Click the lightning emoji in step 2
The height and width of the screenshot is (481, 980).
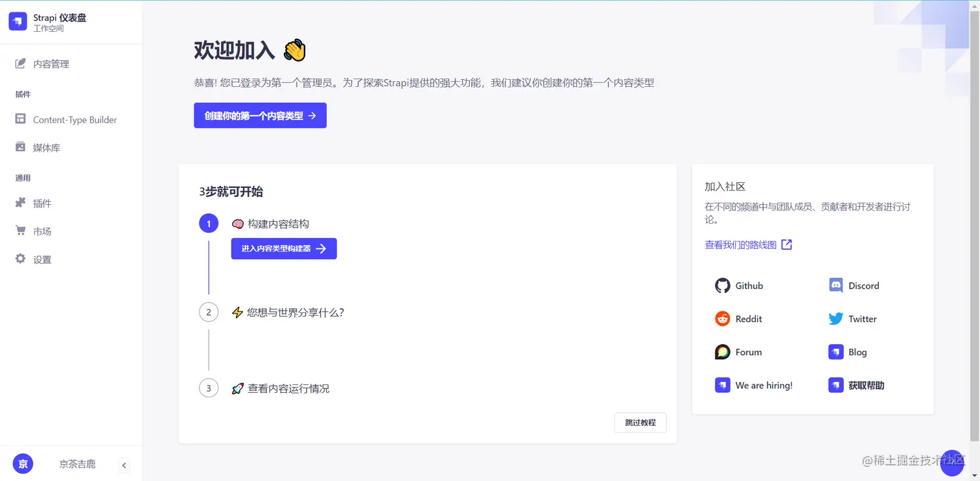click(x=237, y=312)
